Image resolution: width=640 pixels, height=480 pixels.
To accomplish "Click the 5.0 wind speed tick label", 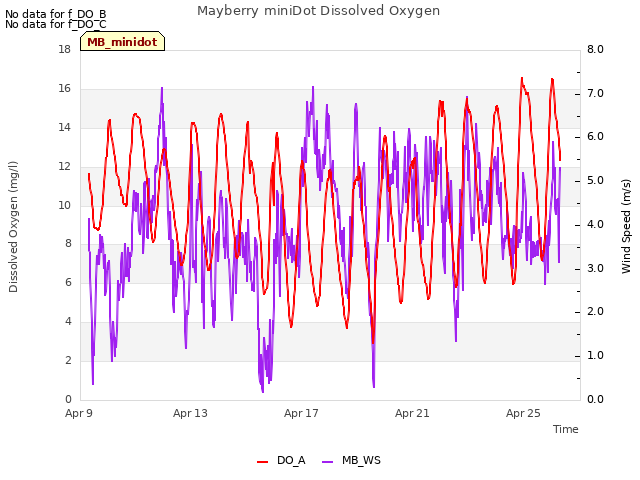I will click(x=595, y=181).
